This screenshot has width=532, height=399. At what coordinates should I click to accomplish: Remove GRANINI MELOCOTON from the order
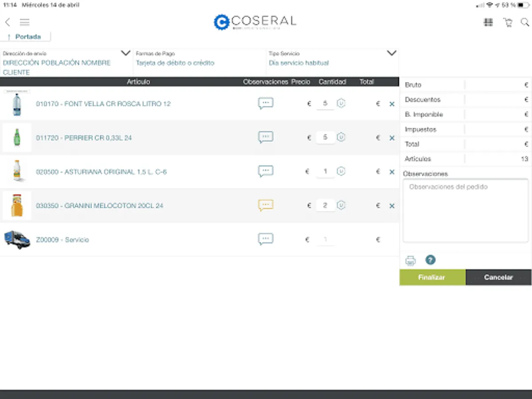pos(392,206)
